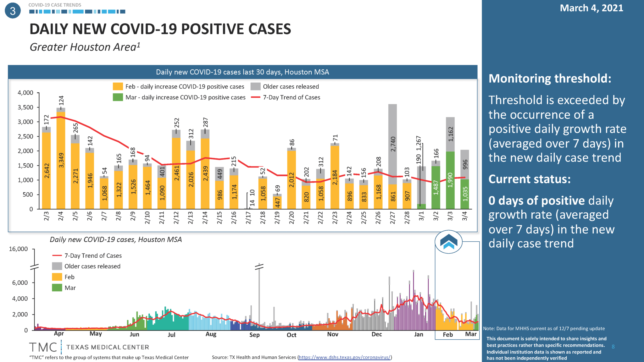Click the 2/23 bar labeled 2,184
Image resolution: width=644 pixels, height=362 pixels.
tap(335, 177)
